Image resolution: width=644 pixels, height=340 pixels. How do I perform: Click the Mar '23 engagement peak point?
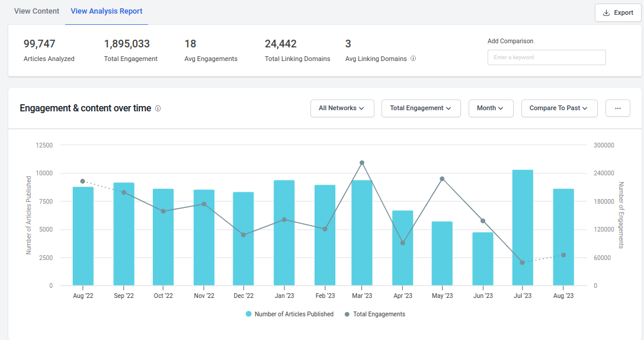coord(362,163)
